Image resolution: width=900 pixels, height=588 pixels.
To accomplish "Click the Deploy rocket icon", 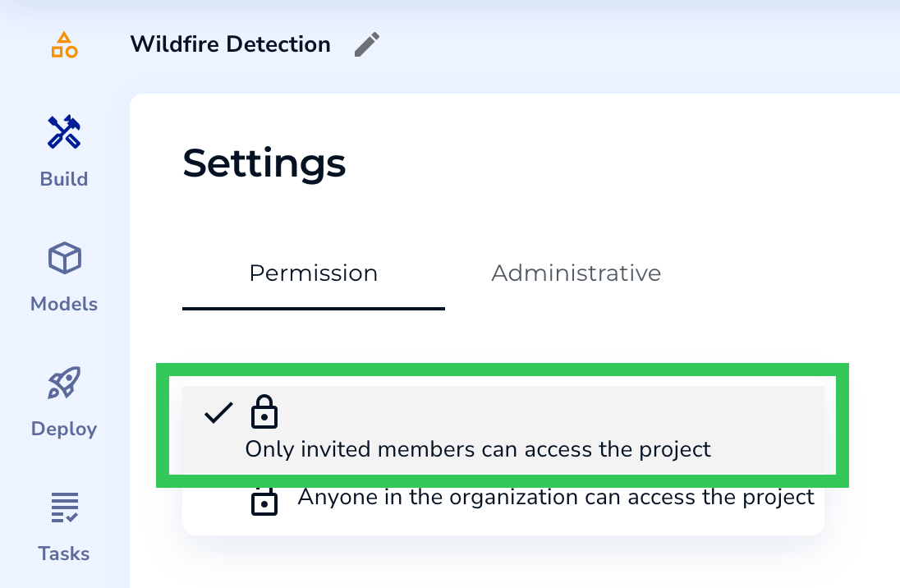I will [64, 382].
